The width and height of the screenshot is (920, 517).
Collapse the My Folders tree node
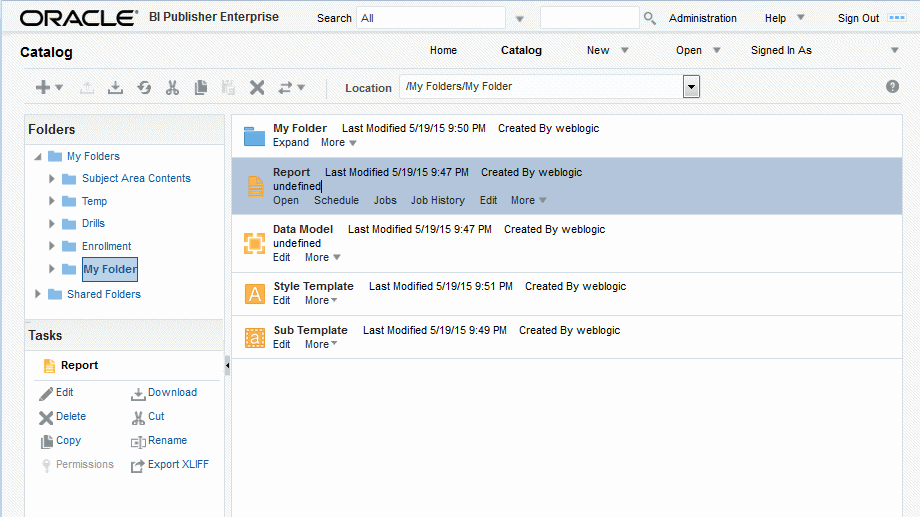[38, 157]
